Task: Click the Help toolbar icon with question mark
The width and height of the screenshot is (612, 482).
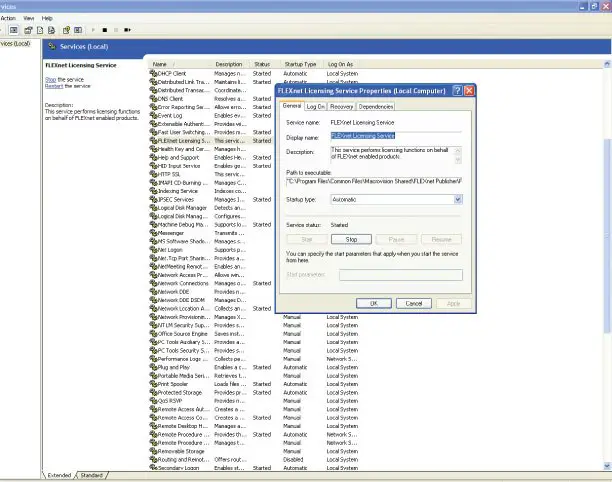Action: coord(66,30)
